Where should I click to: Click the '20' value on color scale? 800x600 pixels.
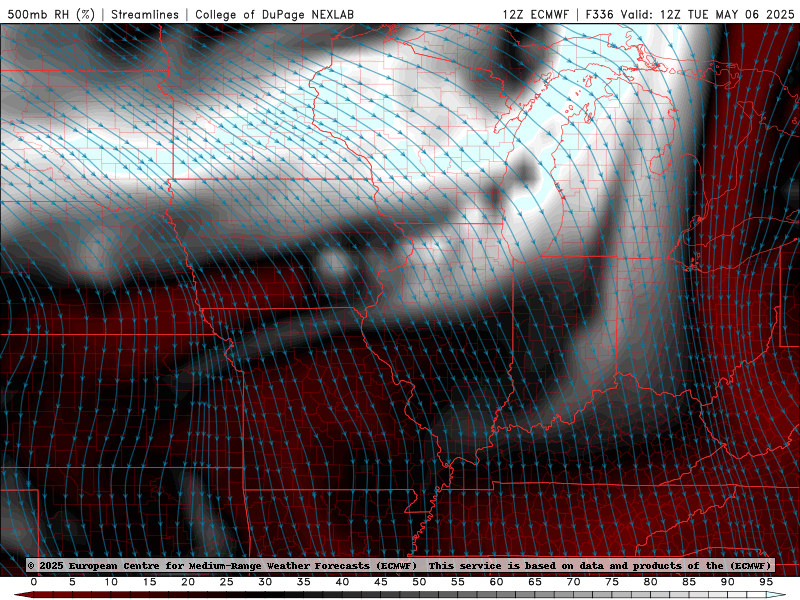pos(188,582)
